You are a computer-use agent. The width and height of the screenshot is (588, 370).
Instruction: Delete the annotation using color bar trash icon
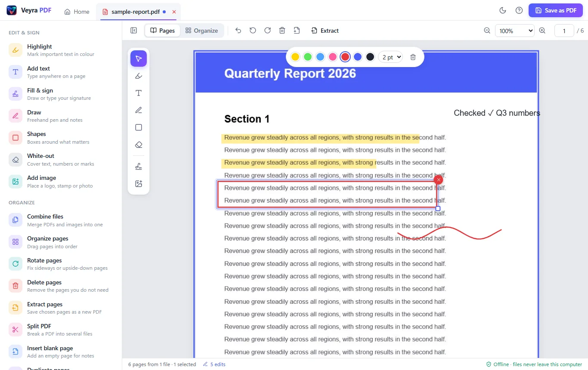pos(413,57)
